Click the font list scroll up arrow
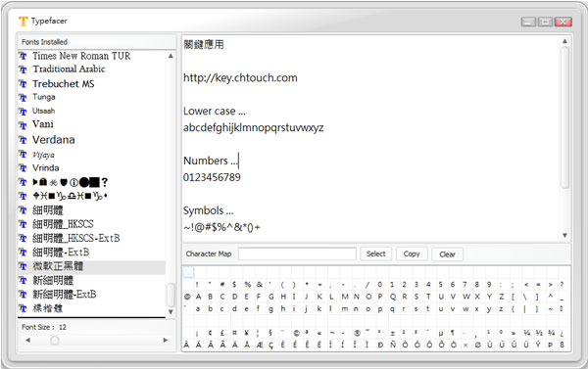Viewport: 588px width, 369px height. (171, 56)
